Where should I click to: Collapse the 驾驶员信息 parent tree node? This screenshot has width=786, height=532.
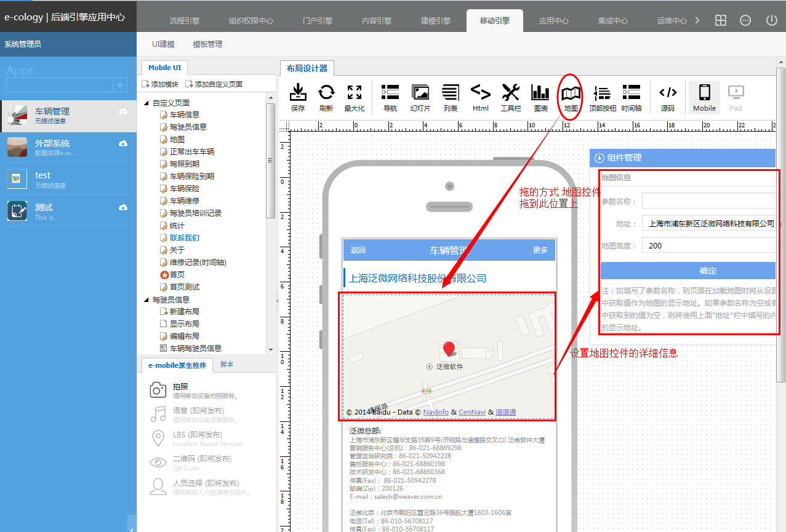pyautogui.click(x=146, y=300)
